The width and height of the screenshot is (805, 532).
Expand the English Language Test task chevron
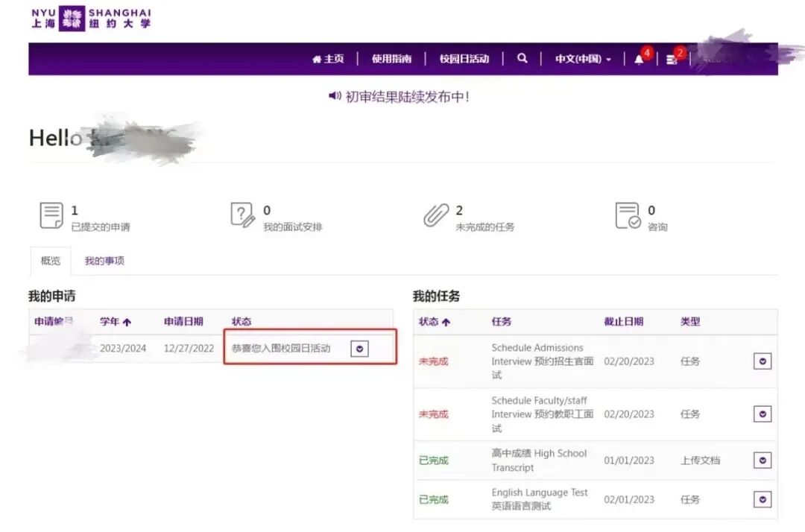tap(762, 499)
